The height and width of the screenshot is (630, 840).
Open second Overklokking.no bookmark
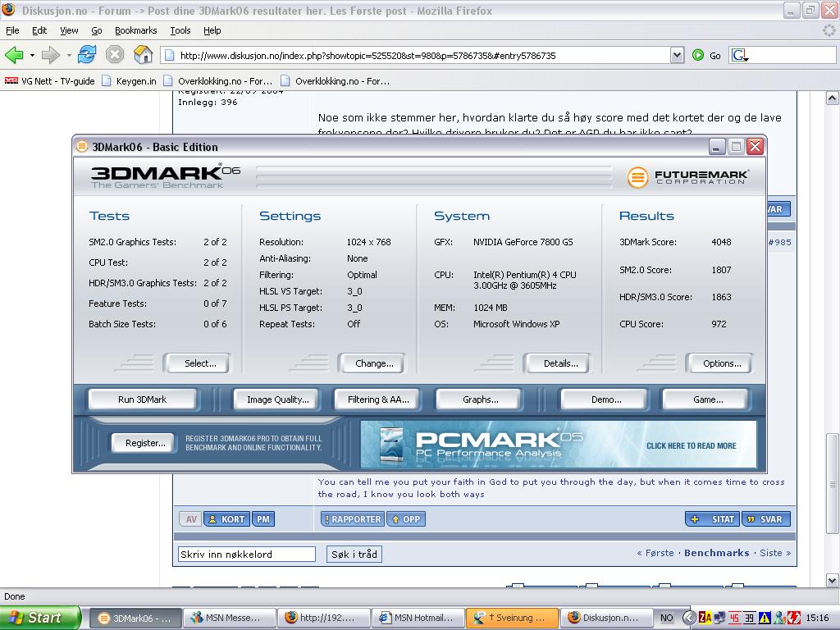(x=336, y=81)
